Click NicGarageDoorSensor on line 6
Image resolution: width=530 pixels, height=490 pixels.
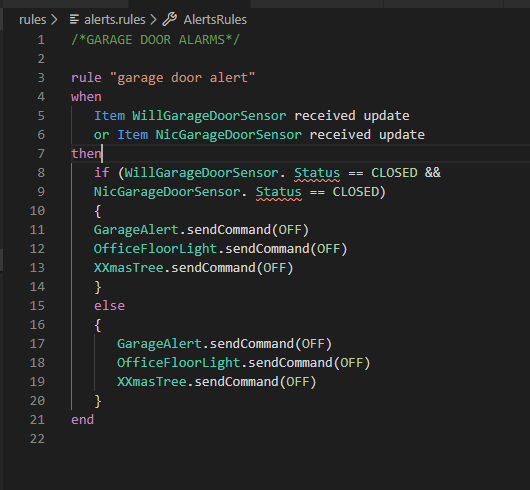[228, 135]
